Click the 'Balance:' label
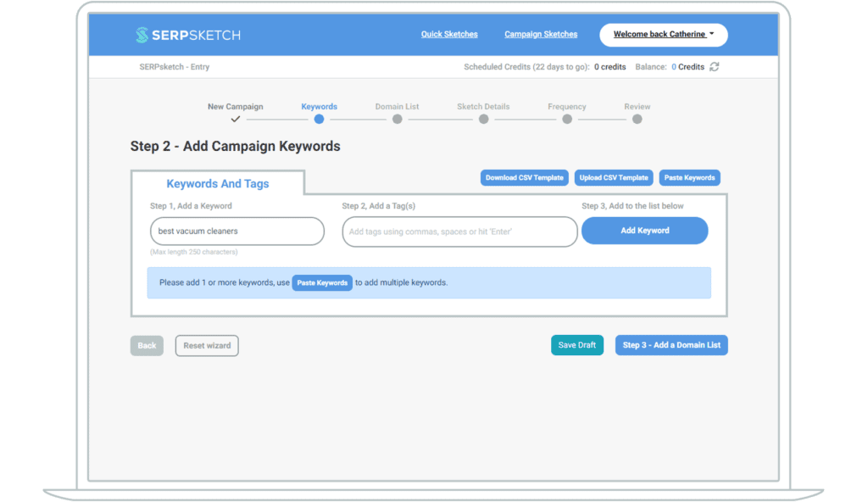 tap(651, 67)
